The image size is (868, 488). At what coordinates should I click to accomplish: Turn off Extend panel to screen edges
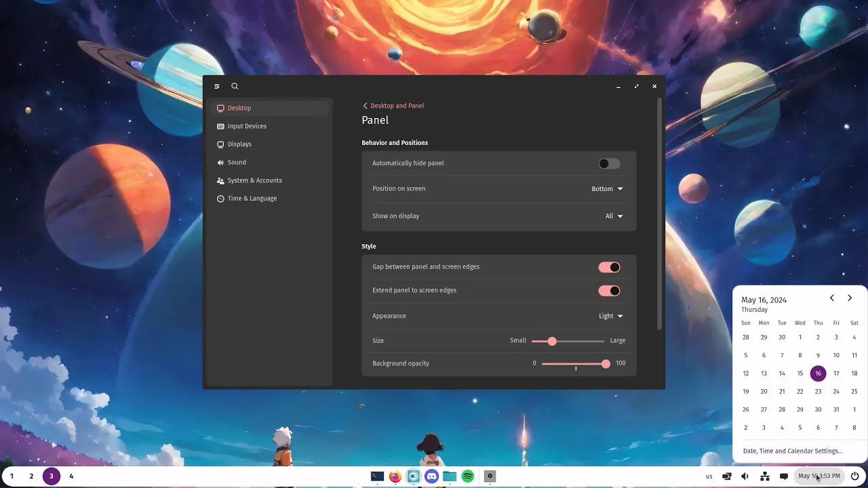click(608, 290)
